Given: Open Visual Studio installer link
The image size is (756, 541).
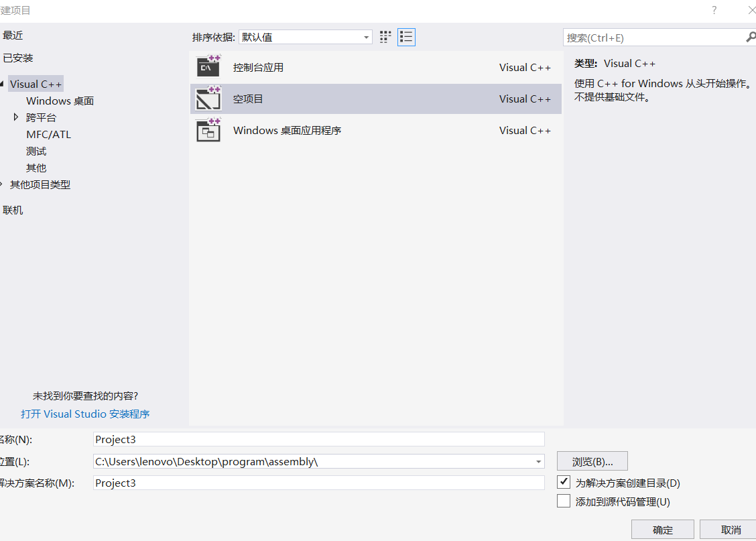Looking at the screenshot, I should [x=85, y=414].
